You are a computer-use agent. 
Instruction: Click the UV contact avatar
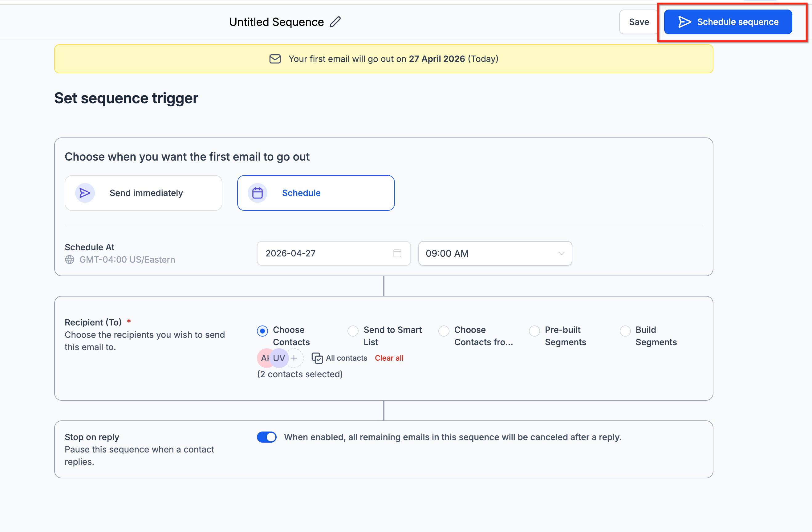280,358
